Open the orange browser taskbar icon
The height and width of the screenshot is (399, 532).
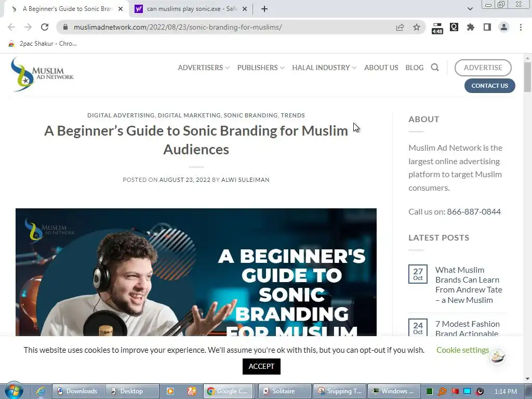[192, 391]
